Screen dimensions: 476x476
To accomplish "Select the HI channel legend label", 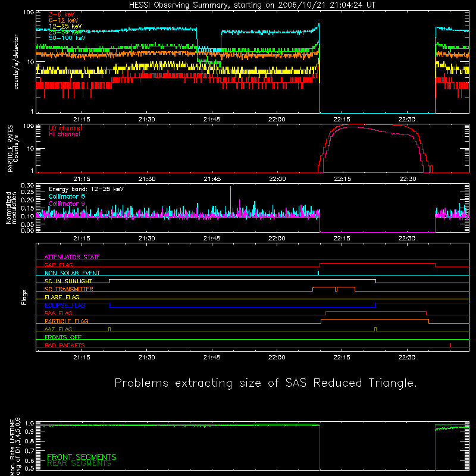I will point(64,134).
